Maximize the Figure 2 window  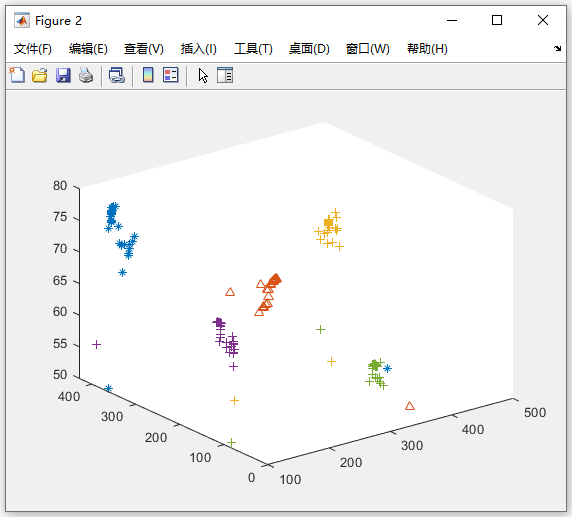(497, 20)
